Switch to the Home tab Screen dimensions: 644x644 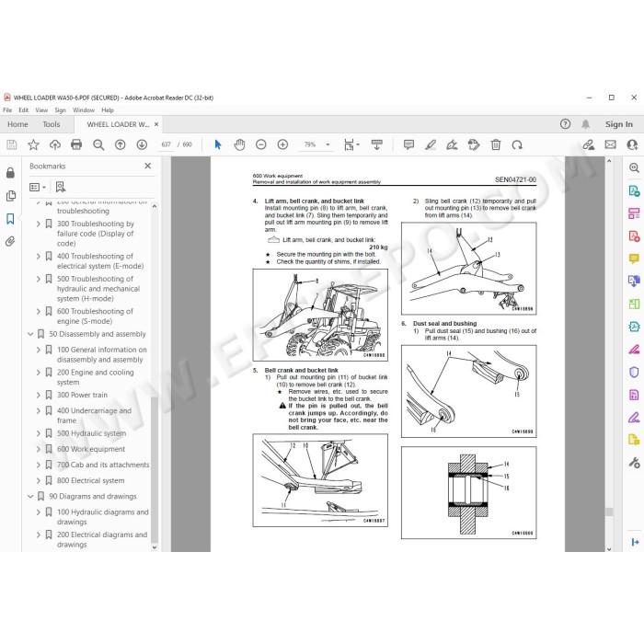pos(17,124)
